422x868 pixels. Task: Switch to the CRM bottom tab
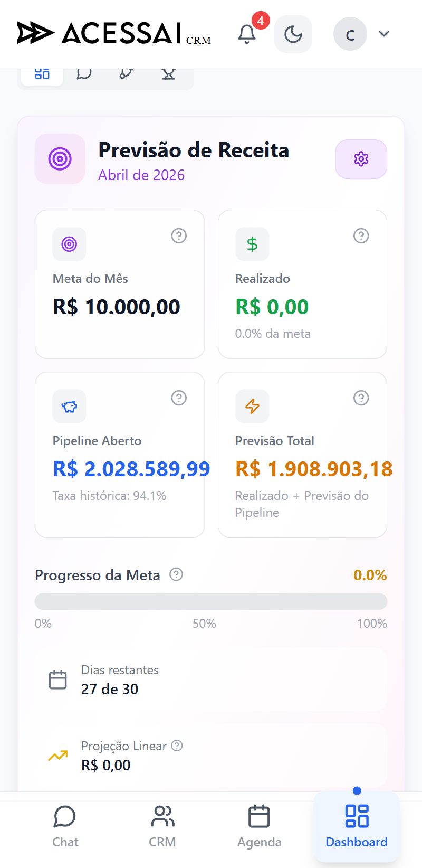[162, 827]
